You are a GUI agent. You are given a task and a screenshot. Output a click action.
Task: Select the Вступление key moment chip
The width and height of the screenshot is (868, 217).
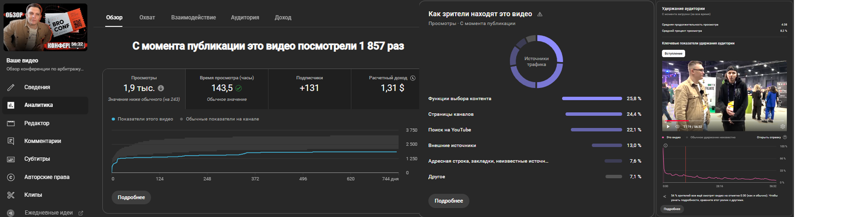673,54
